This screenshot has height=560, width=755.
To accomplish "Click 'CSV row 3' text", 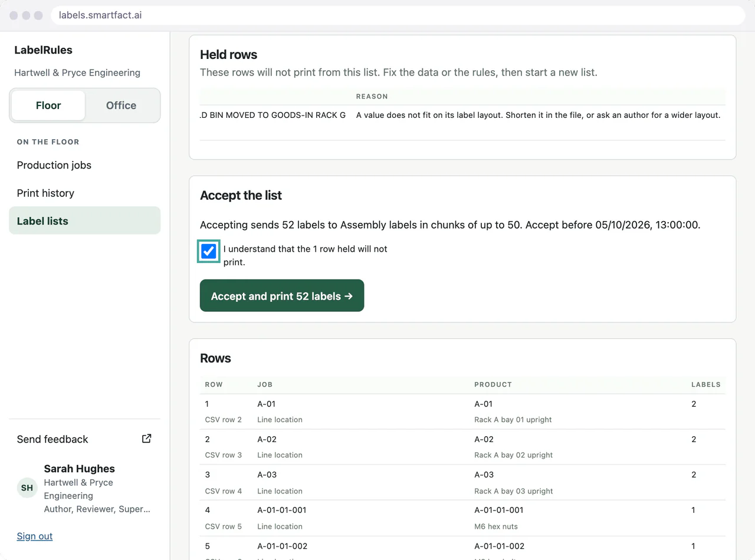I will pos(223,455).
